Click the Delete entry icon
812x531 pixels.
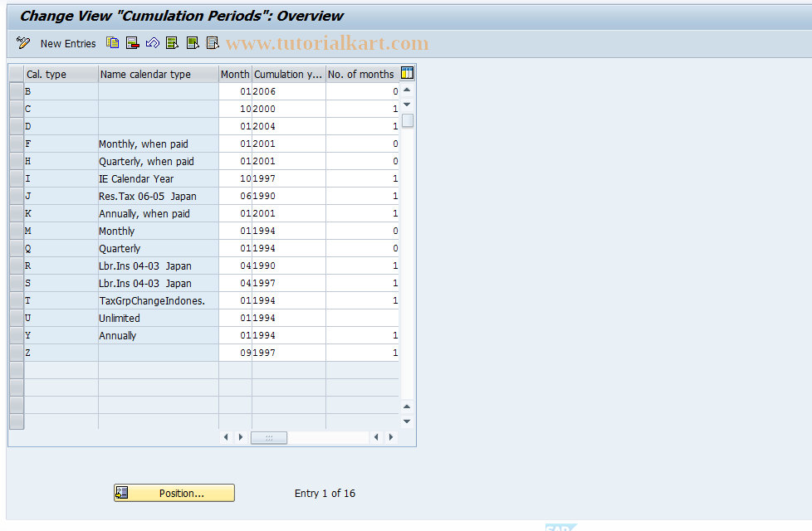(133, 43)
